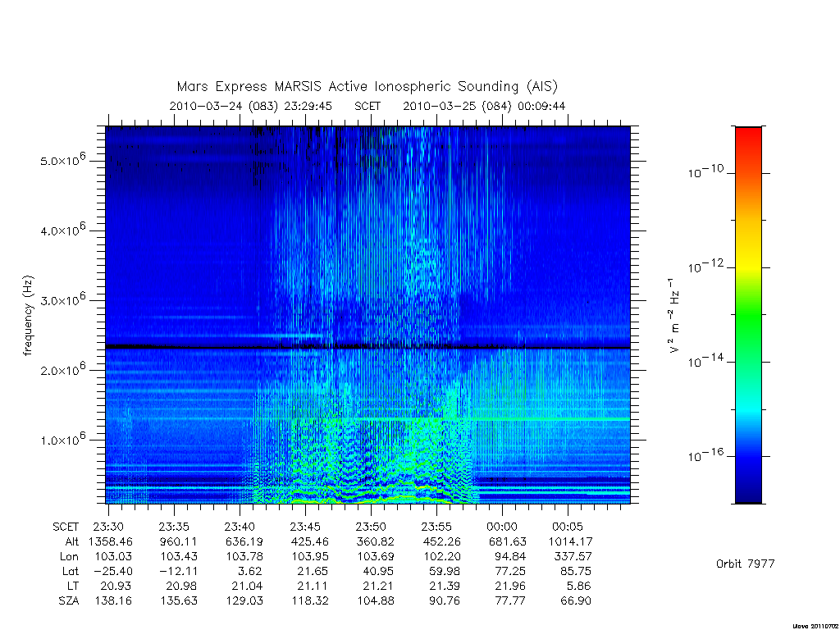
Task: Click the SZA value 138.16
Action: coord(113,601)
